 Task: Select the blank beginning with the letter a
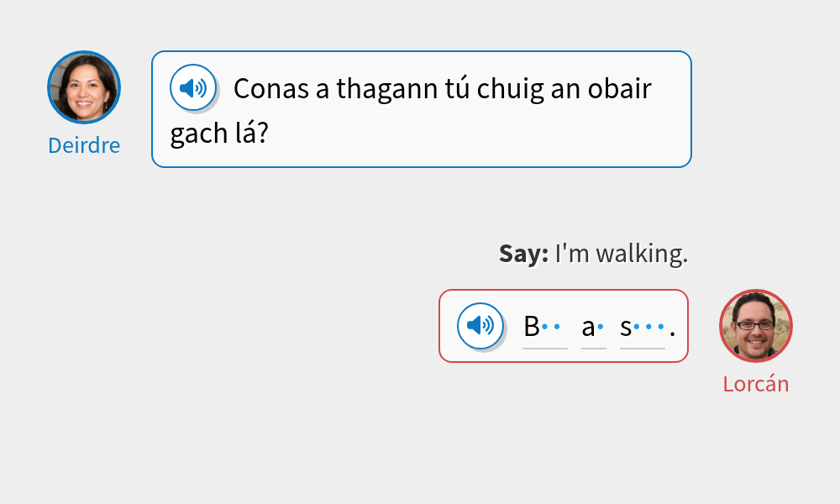pos(593,328)
